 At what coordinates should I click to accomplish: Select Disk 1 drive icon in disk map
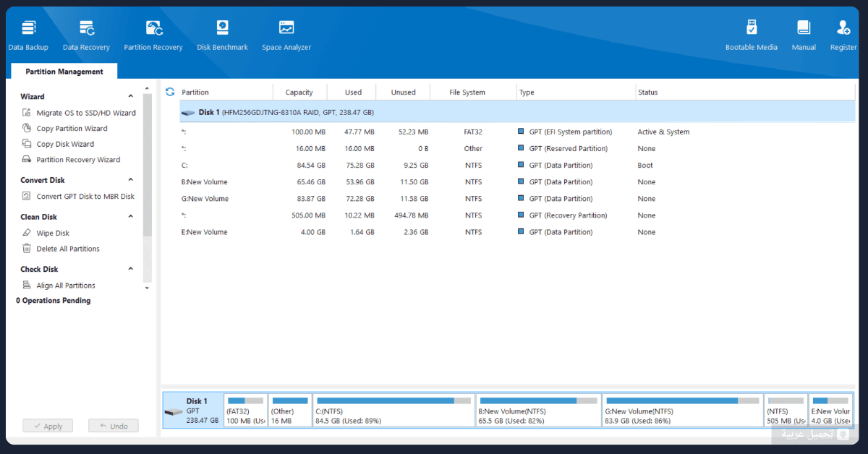point(174,412)
